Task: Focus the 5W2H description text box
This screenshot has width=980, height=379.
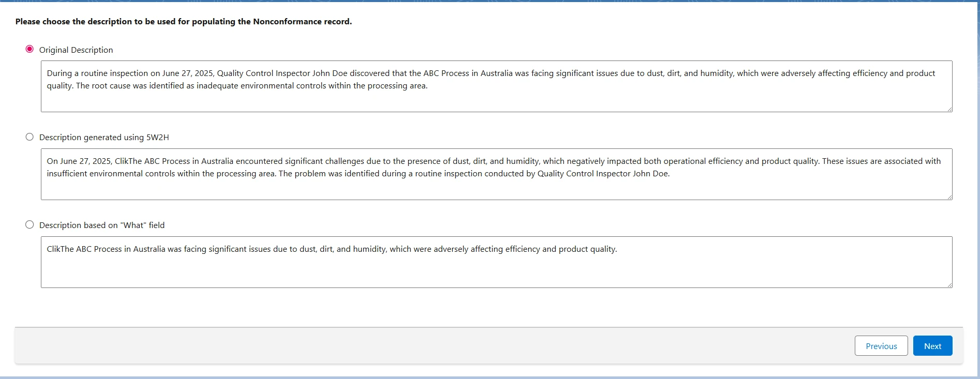Action: tap(496, 187)
